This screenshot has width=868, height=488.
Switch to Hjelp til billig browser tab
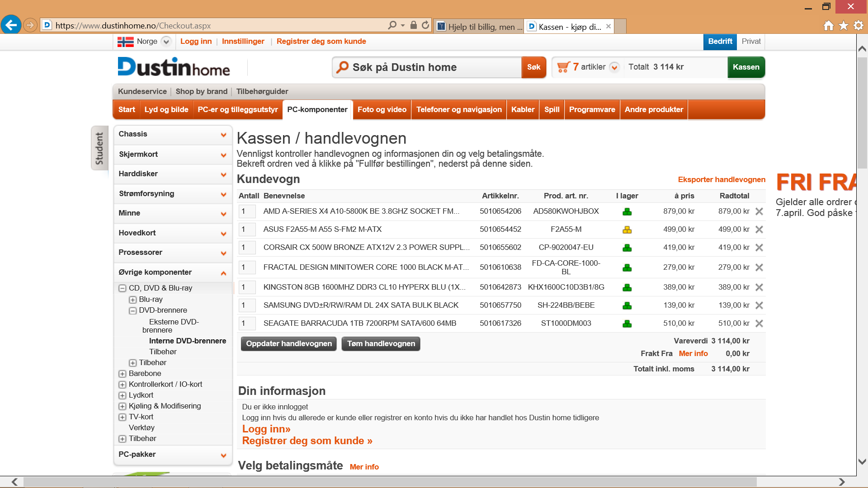[x=479, y=27]
